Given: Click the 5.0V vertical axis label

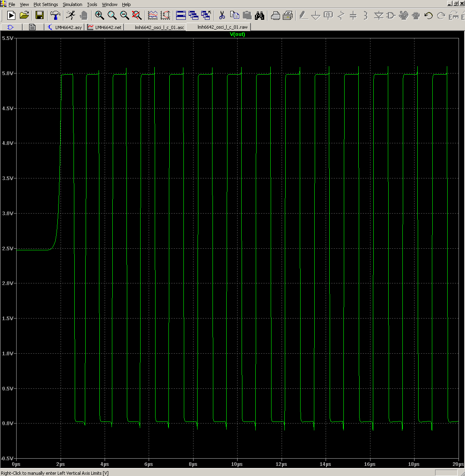Looking at the screenshot, I should point(8,73).
